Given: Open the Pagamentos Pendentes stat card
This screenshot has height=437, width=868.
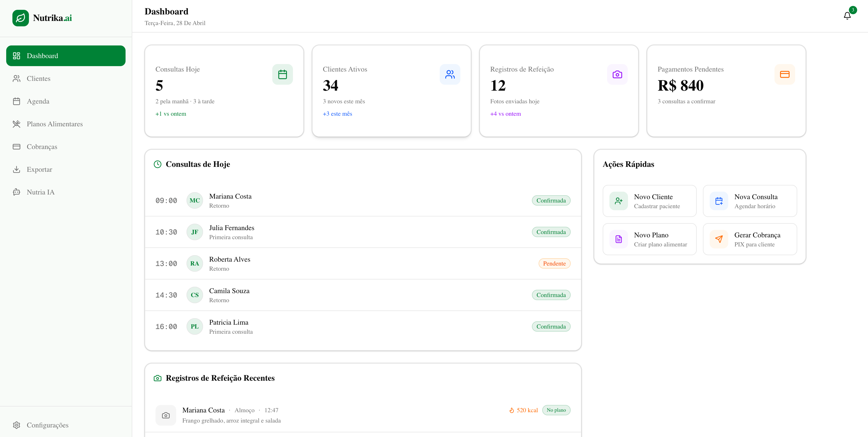Looking at the screenshot, I should [x=726, y=91].
